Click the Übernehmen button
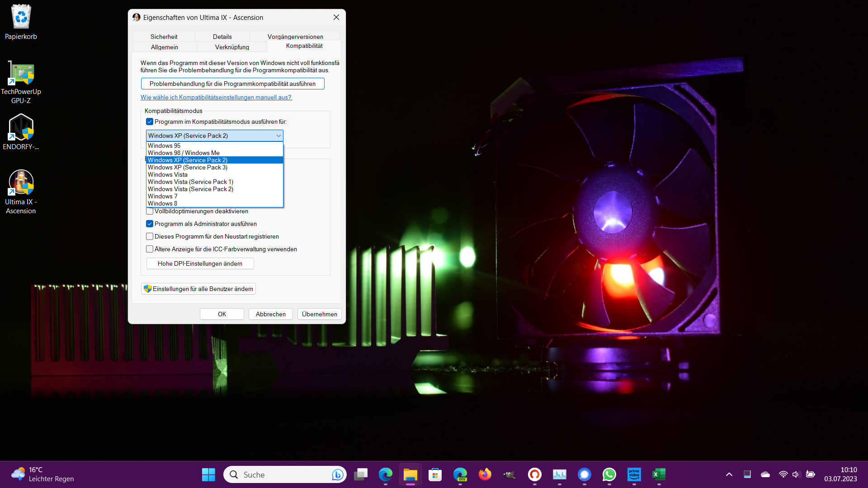 coord(319,314)
